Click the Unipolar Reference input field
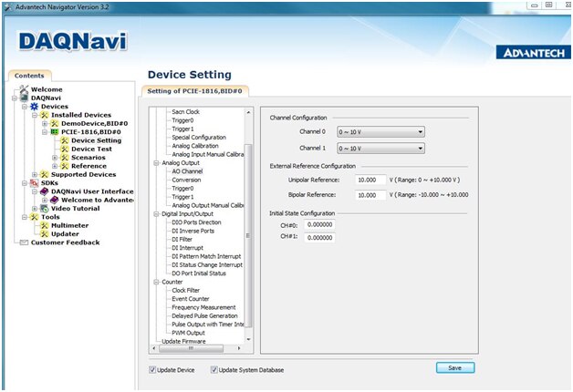The image size is (573, 392). (370, 180)
